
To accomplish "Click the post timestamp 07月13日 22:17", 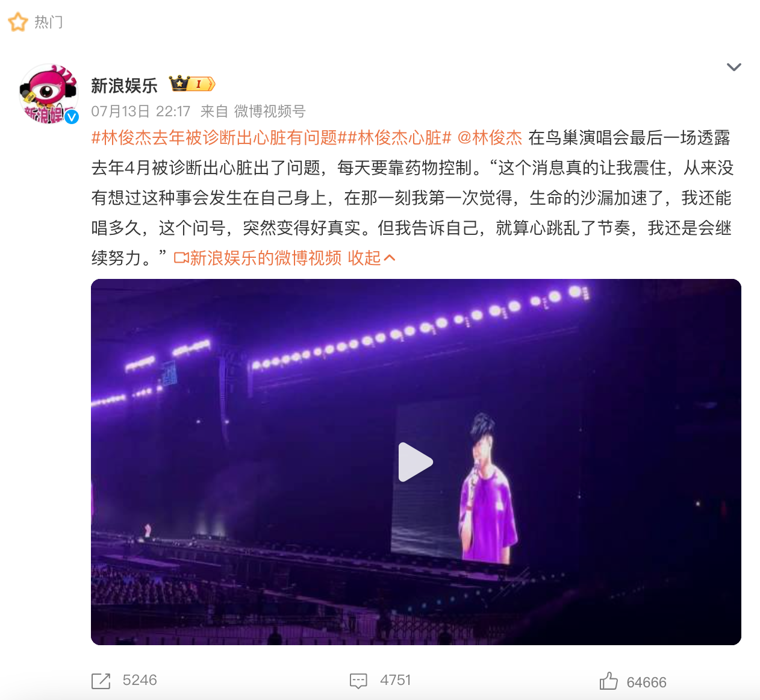I will coord(141,111).
